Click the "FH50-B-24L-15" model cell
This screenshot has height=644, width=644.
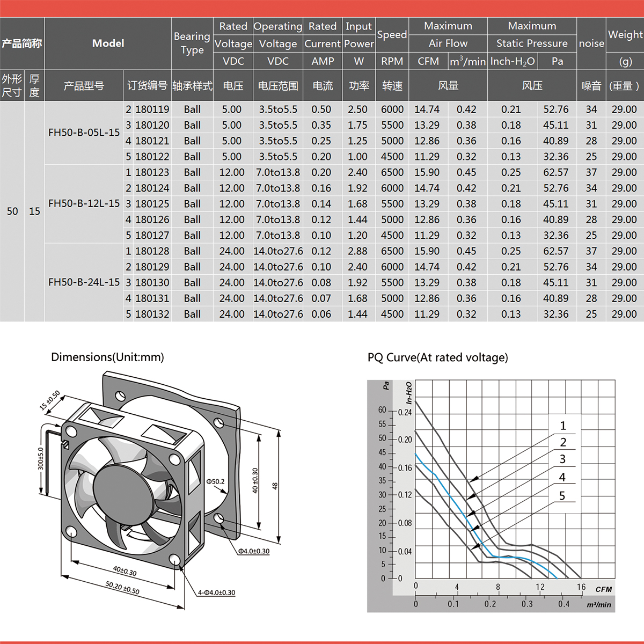(84, 282)
